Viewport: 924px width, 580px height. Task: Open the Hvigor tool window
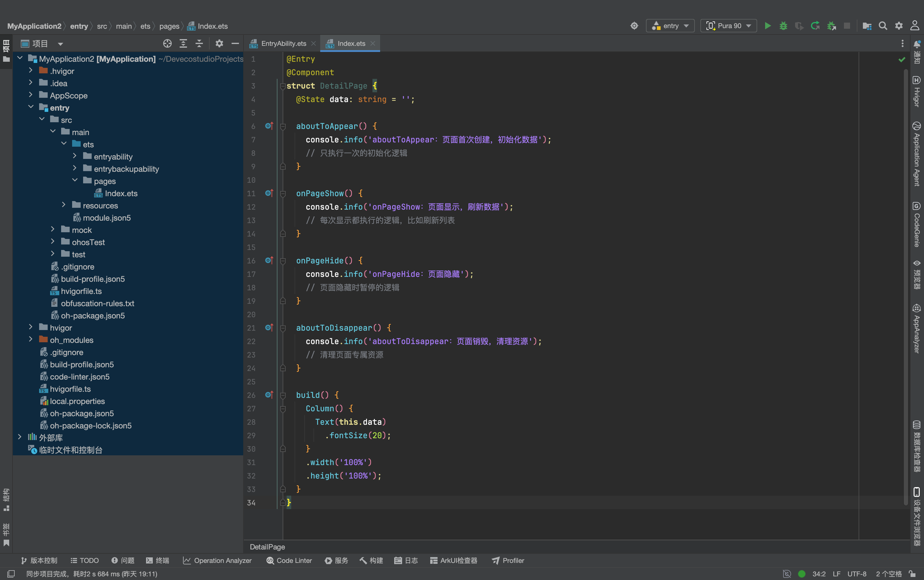click(x=917, y=91)
